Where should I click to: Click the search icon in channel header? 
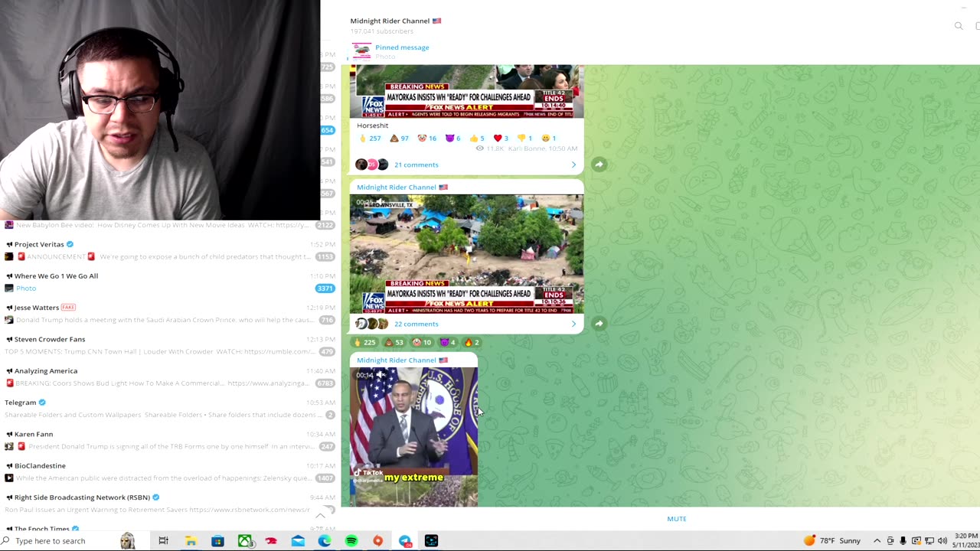point(959,26)
